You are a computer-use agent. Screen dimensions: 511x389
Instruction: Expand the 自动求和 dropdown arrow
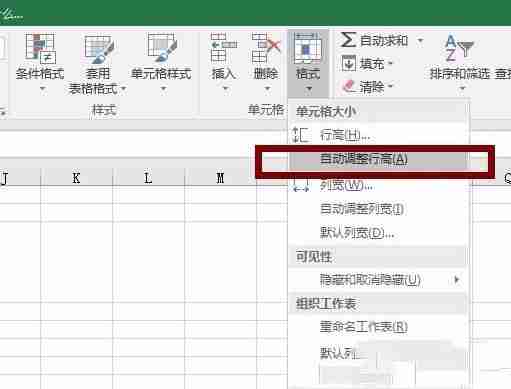pos(421,41)
